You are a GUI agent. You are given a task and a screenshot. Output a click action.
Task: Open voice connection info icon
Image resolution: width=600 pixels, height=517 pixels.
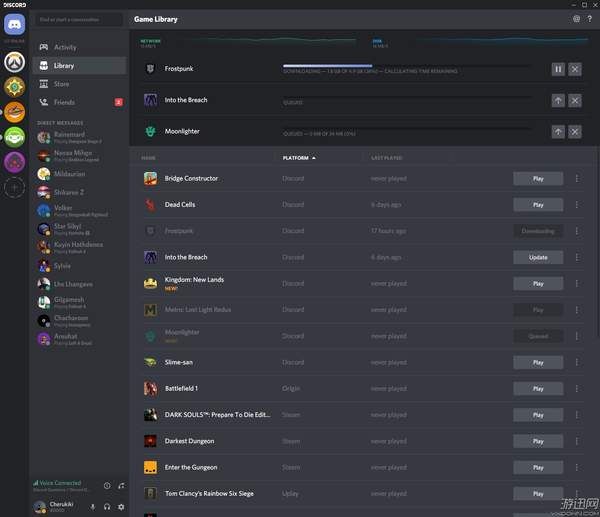point(107,486)
